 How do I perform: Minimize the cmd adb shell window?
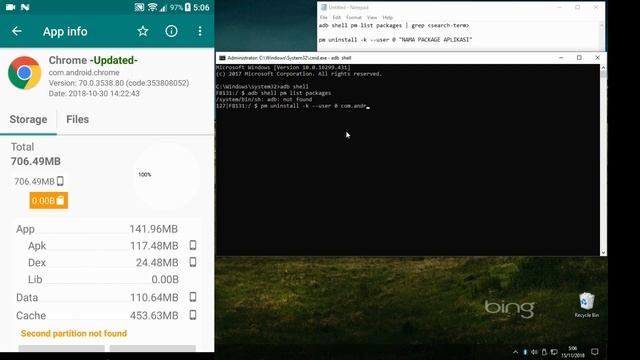coord(561,58)
